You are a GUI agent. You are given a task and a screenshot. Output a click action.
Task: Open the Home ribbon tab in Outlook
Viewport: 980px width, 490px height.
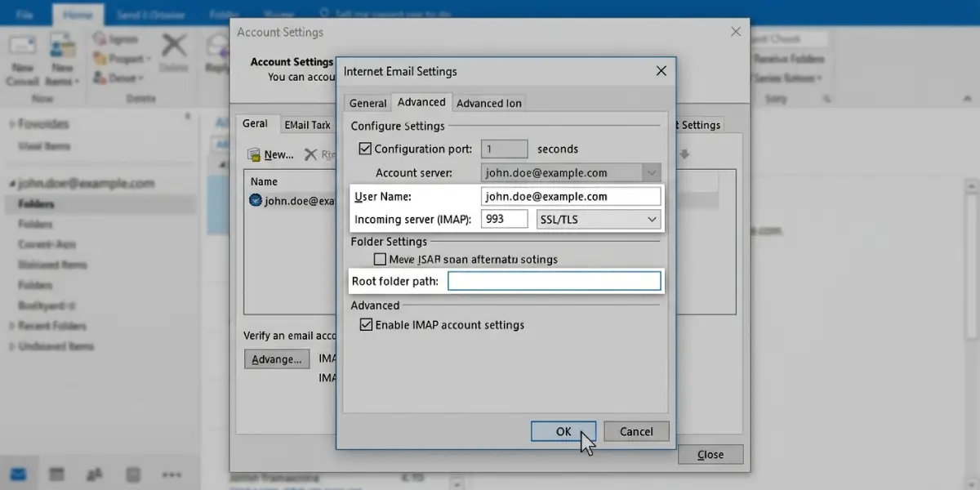(x=77, y=13)
